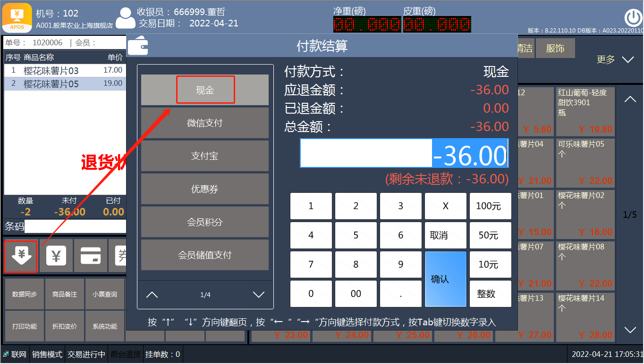Click 前台退货 in the status bar
This screenshot has height=364, width=644.
point(126,355)
